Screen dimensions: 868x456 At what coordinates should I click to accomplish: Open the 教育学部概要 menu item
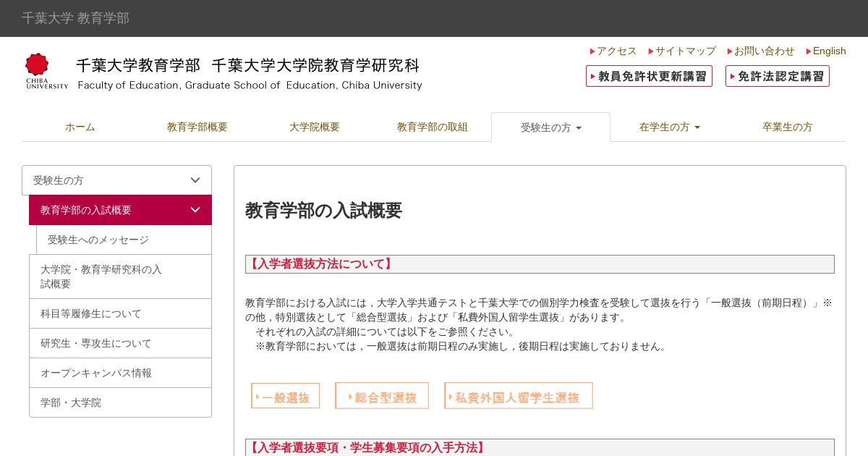tap(197, 127)
